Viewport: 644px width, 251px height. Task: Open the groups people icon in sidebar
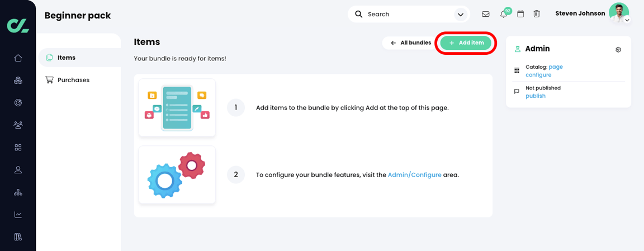click(x=18, y=125)
